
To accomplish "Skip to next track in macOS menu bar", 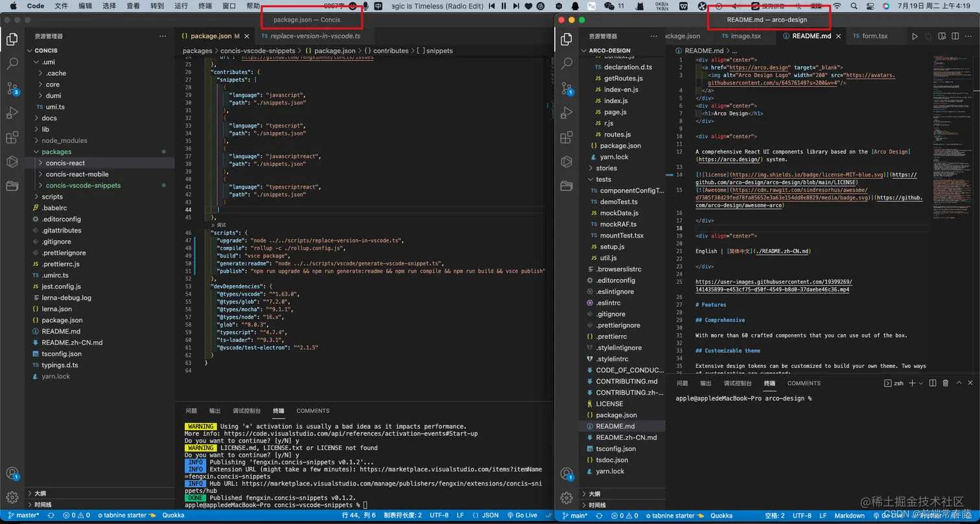I will point(517,6).
